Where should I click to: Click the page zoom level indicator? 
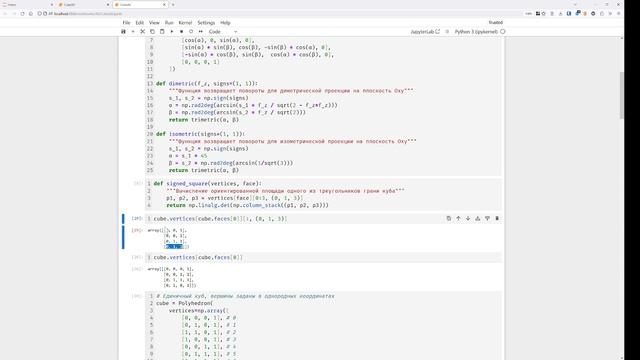[529, 13]
